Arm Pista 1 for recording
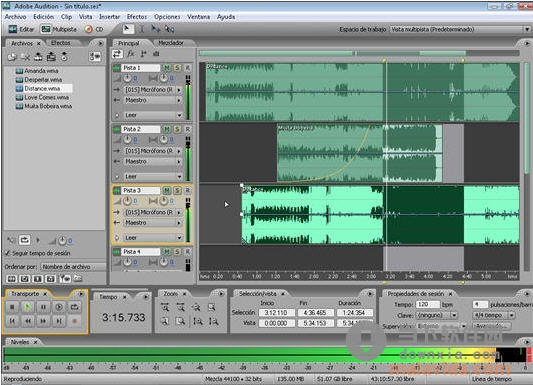 point(187,68)
